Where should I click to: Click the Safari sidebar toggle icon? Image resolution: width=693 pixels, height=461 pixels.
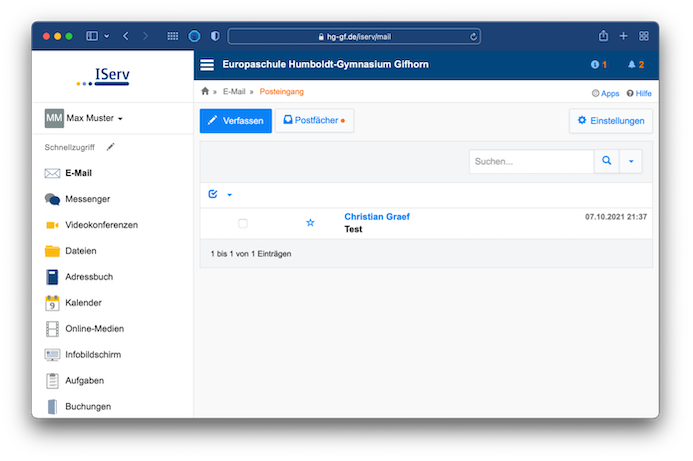point(92,36)
